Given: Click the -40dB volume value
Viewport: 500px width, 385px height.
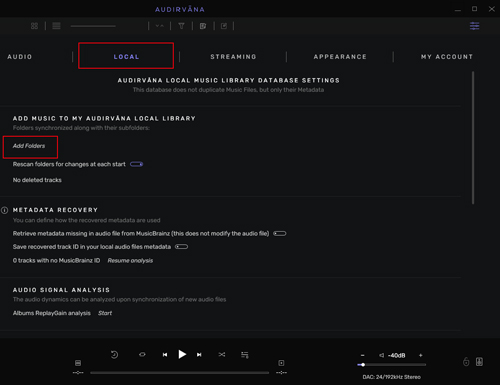Looking at the screenshot, I should (397, 356).
